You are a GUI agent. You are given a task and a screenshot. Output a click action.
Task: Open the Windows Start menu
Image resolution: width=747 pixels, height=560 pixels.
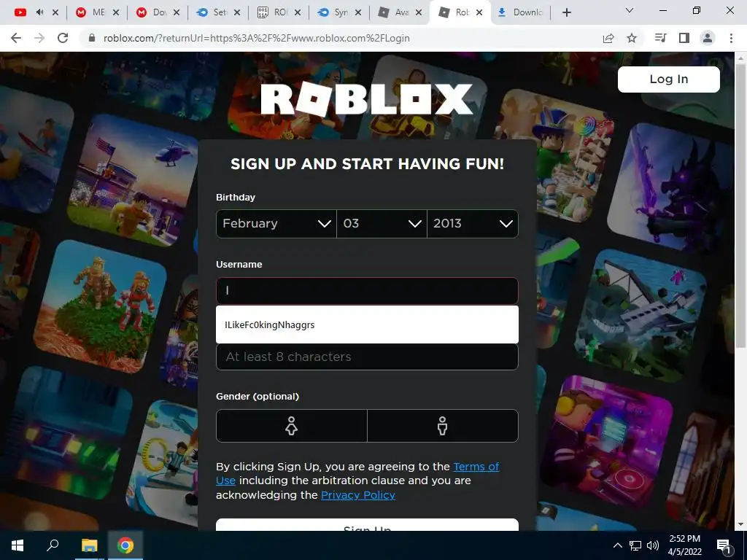pyautogui.click(x=18, y=545)
